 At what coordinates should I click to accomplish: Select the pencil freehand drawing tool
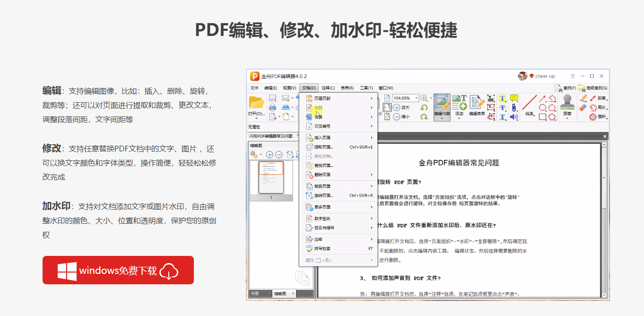583,98
